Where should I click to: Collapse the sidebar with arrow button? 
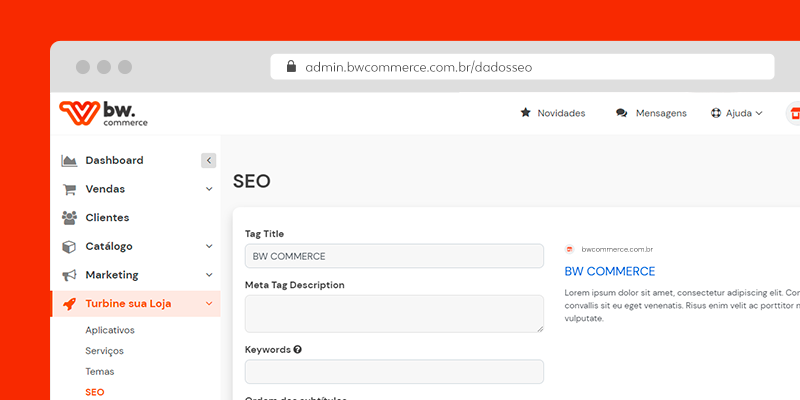pyautogui.click(x=208, y=160)
